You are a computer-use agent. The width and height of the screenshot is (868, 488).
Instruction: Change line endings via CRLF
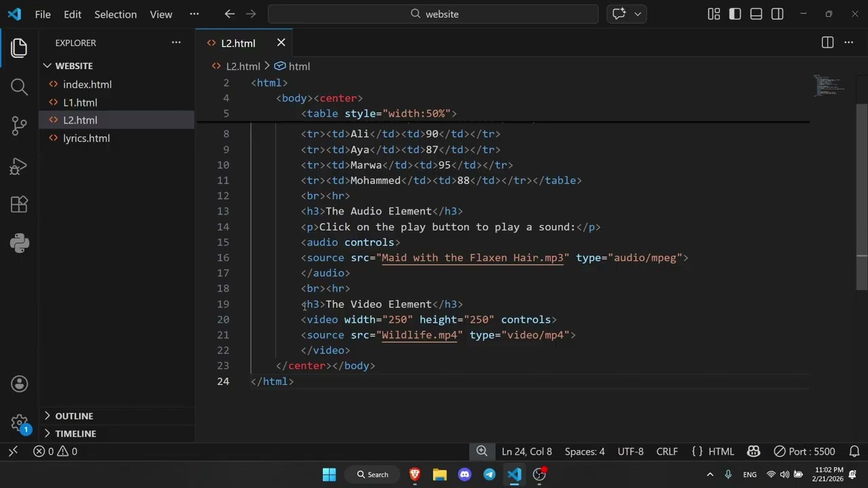(667, 451)
